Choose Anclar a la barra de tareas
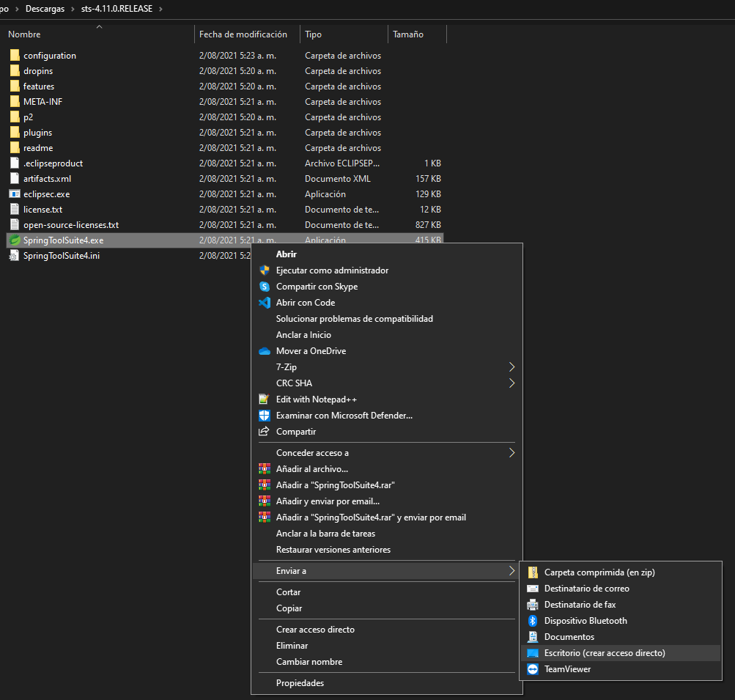 coord(326,534)
